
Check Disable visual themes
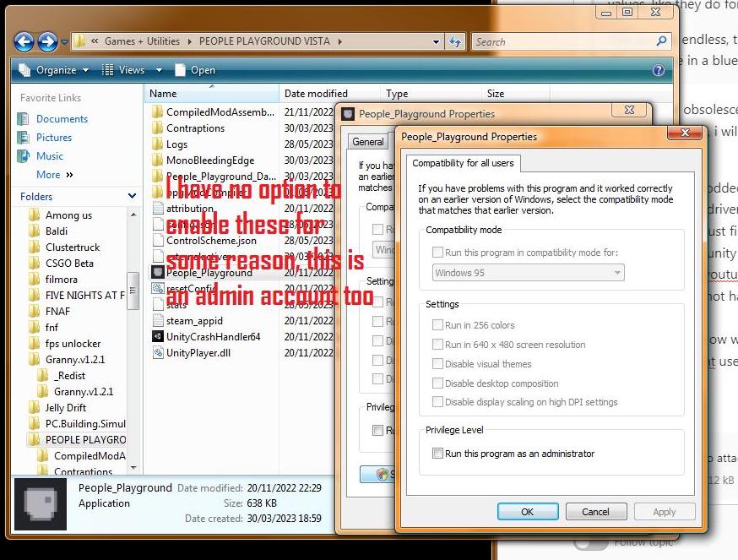437,363
